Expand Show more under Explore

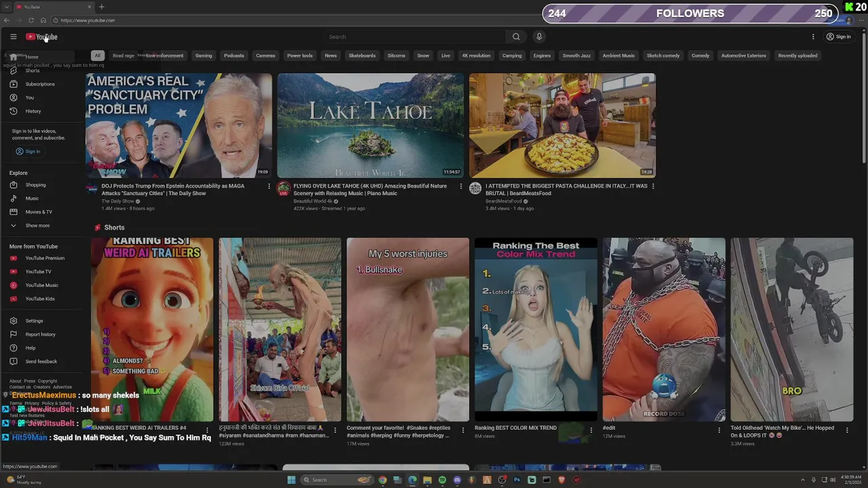37,226
